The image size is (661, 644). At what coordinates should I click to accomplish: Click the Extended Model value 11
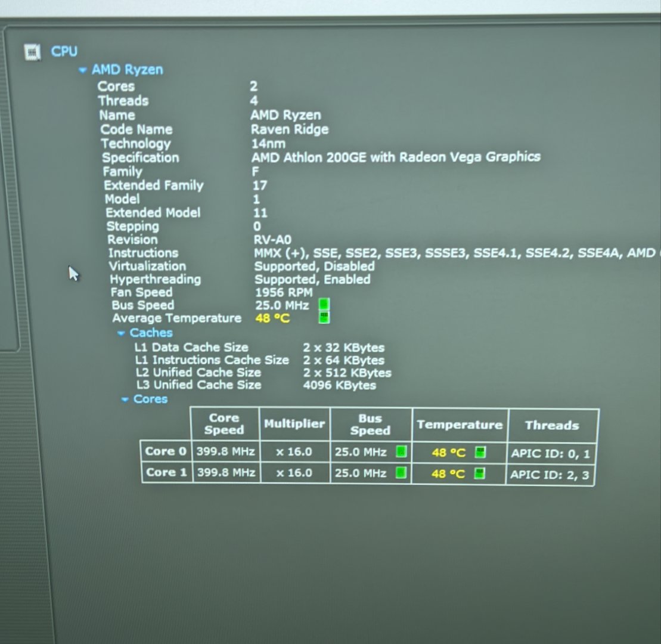click(260, 213)
